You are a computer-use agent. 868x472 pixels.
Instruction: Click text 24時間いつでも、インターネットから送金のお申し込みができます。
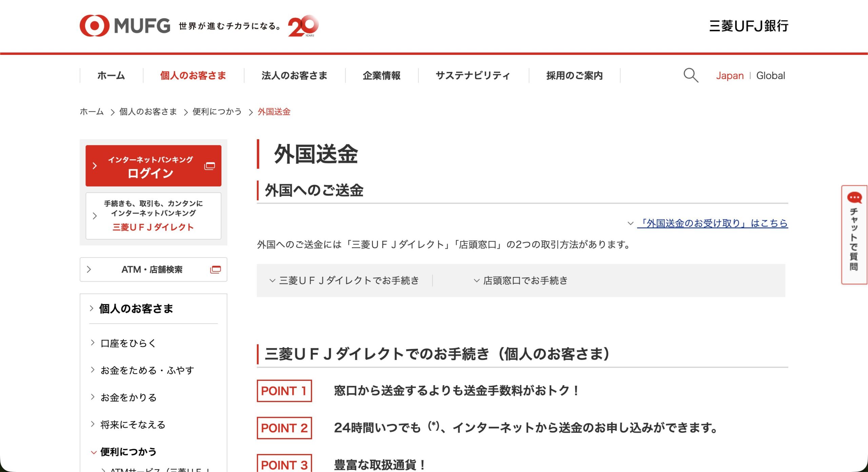click(526, 428)
